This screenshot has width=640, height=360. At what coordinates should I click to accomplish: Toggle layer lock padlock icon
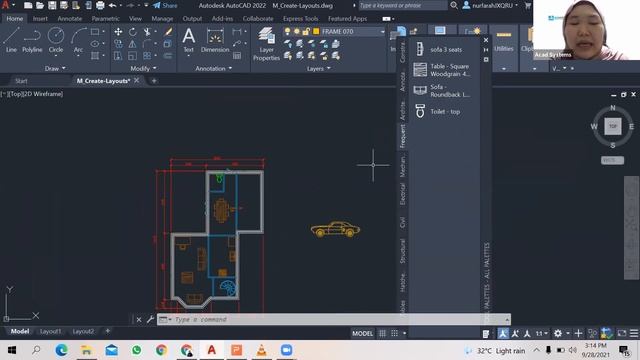coord(306,31)
